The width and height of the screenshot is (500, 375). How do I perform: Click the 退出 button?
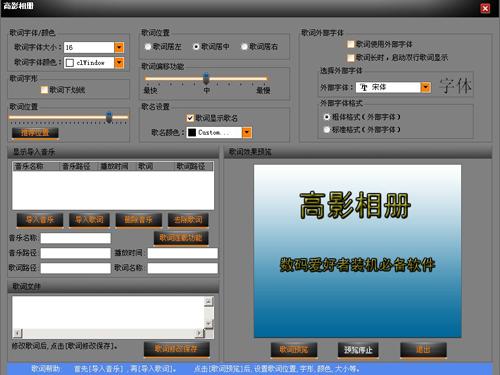(x=423, y=350)
